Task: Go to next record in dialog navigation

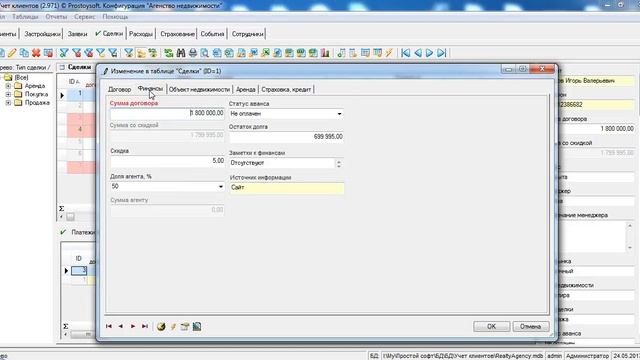Action: pos(133,326)
